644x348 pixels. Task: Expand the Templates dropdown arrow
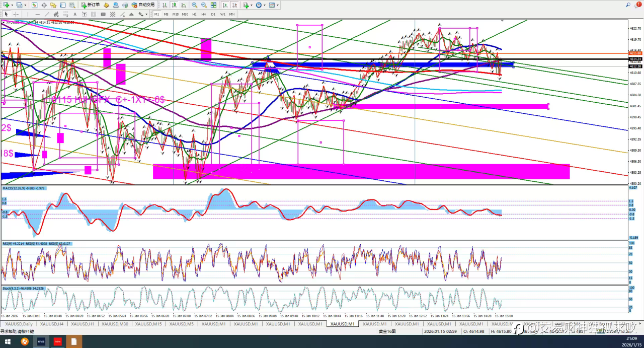(278, 5)
